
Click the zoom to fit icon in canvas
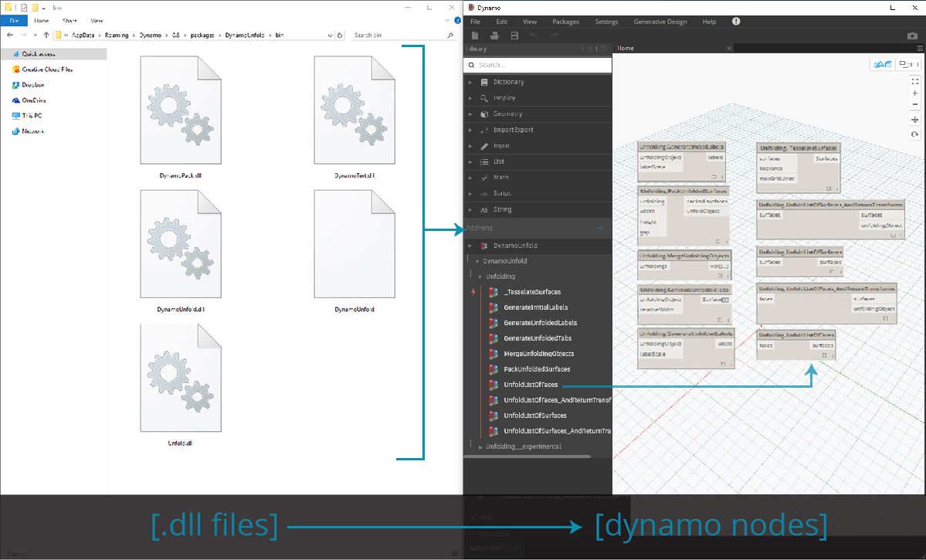tap(915, 80)
